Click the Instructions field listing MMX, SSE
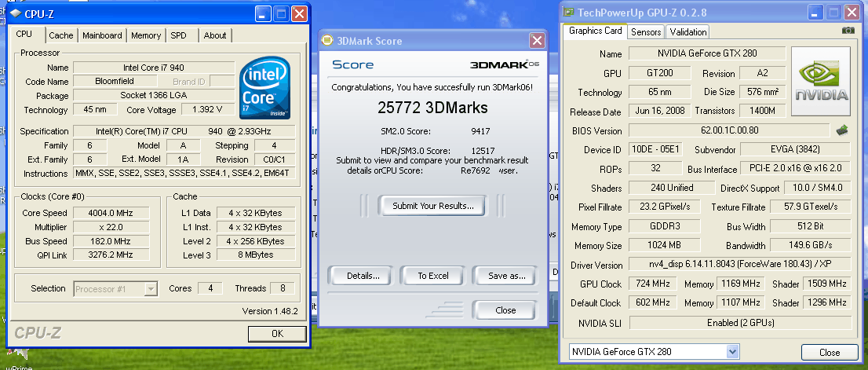868x370 pixels. [x=184, y=174]
